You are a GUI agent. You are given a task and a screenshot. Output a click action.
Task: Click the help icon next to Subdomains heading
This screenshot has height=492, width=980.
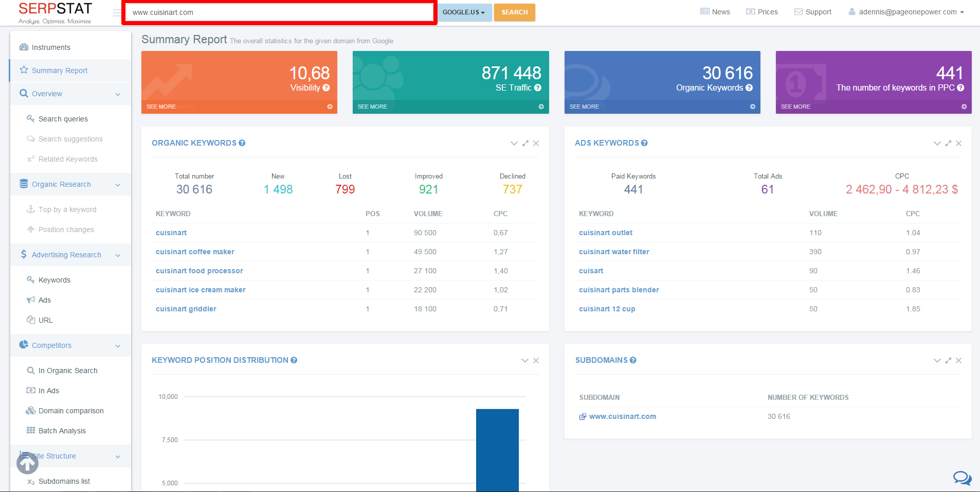pyautogui.click(x=633, y=360)
